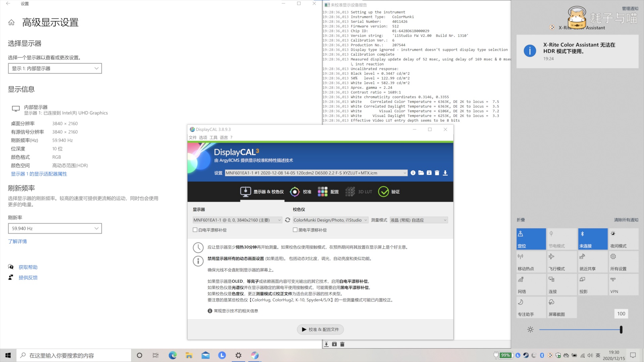Click the battery percentage tray indicator
This screenshot has height=362, width=644.
[x=505, y=355]
